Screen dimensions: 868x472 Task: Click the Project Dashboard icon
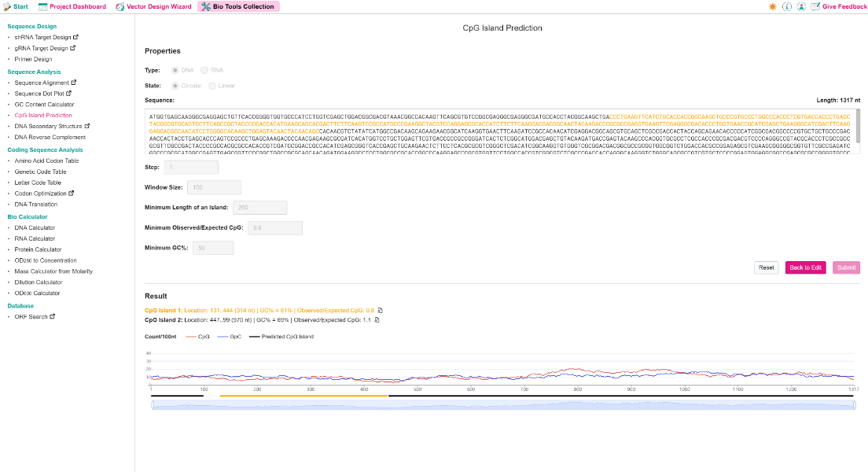42,6
